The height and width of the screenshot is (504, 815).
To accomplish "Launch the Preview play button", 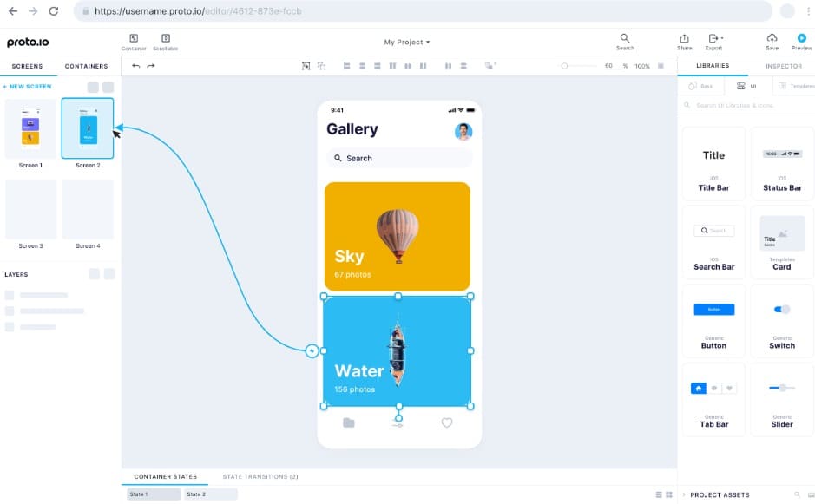I will pos(801,38).
